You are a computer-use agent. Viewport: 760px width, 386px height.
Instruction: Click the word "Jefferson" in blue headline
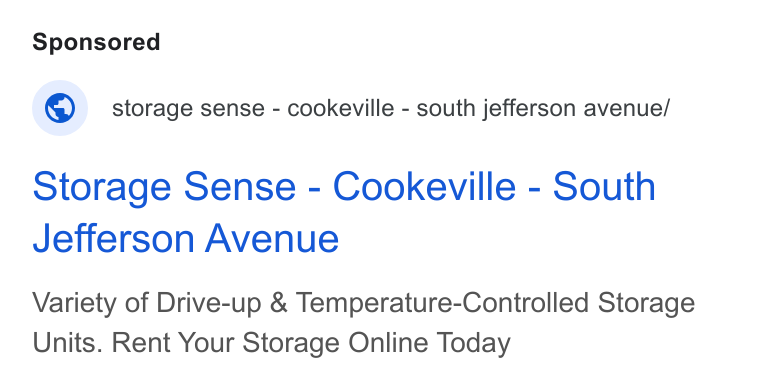(x=114, y=238)
